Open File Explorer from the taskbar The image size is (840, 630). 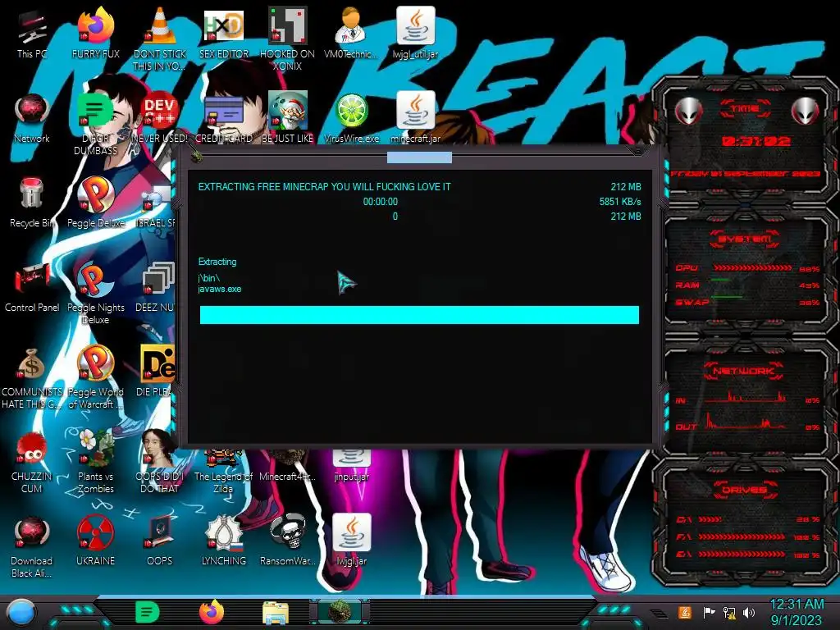[276, 614]
